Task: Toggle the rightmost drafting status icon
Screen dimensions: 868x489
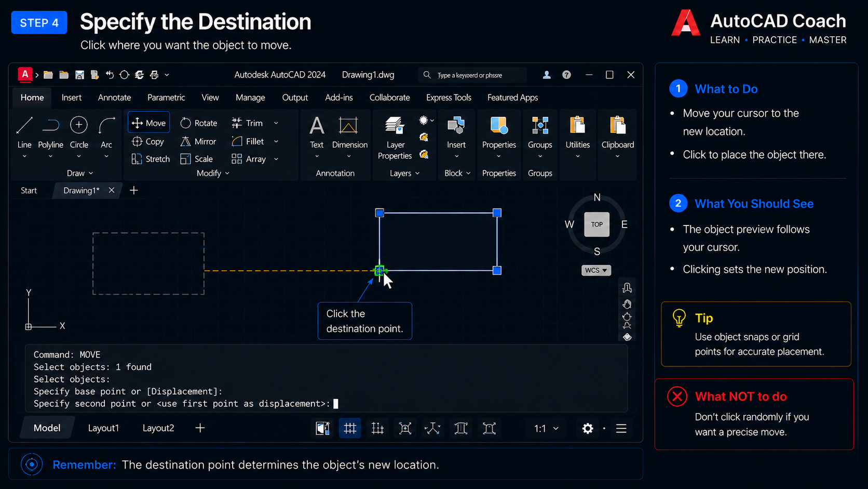Action: 489,428
